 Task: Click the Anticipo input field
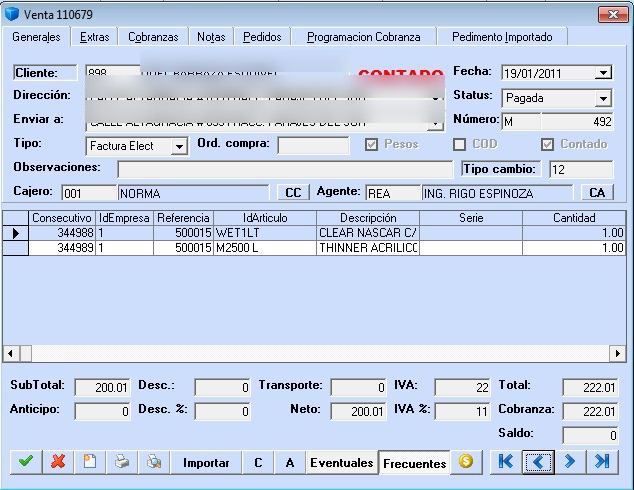tap(103, 412)
